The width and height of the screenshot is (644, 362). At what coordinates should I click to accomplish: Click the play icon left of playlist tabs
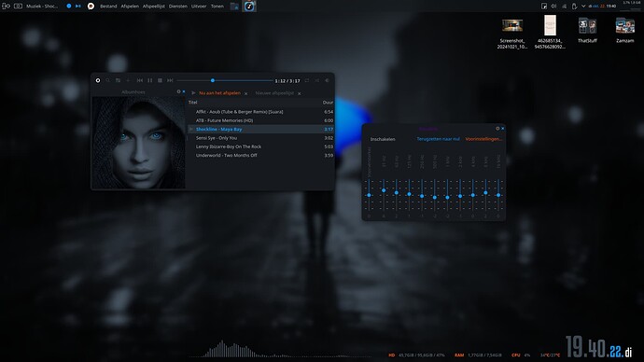tap(193, 93)
